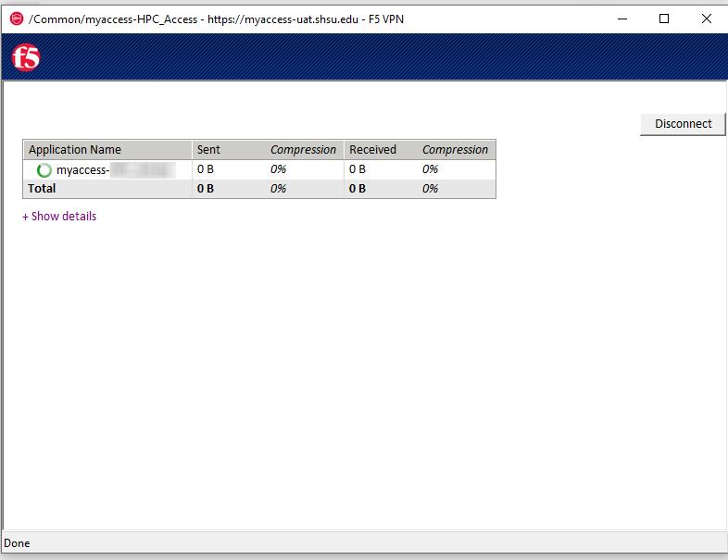The image size is (728, 560).
Task: Click the green connection status spinner icon
Action: coord(44,170)
